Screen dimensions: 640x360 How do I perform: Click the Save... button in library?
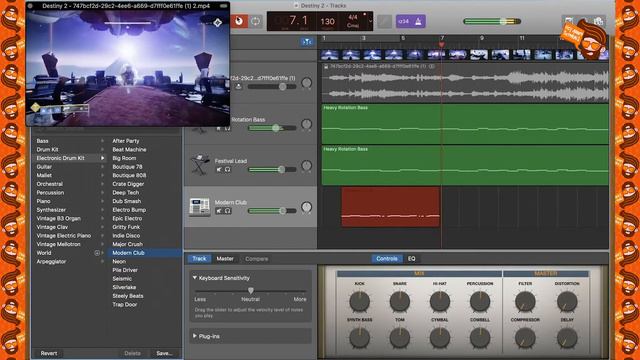[x=164, y=353]
